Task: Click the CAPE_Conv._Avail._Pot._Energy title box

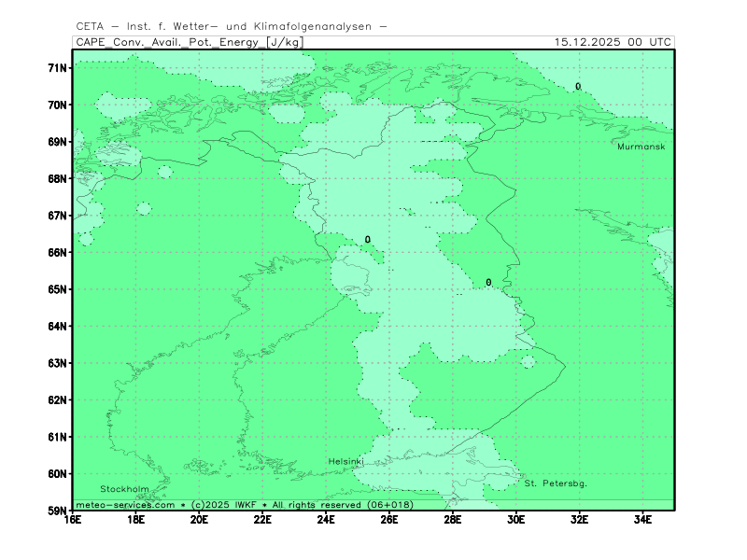Action: click(189, 42)
